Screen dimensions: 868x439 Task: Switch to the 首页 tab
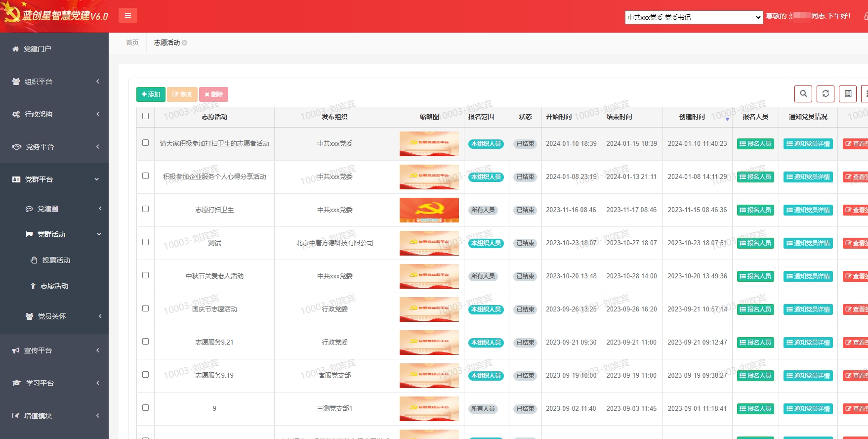[x=132, y=43]
